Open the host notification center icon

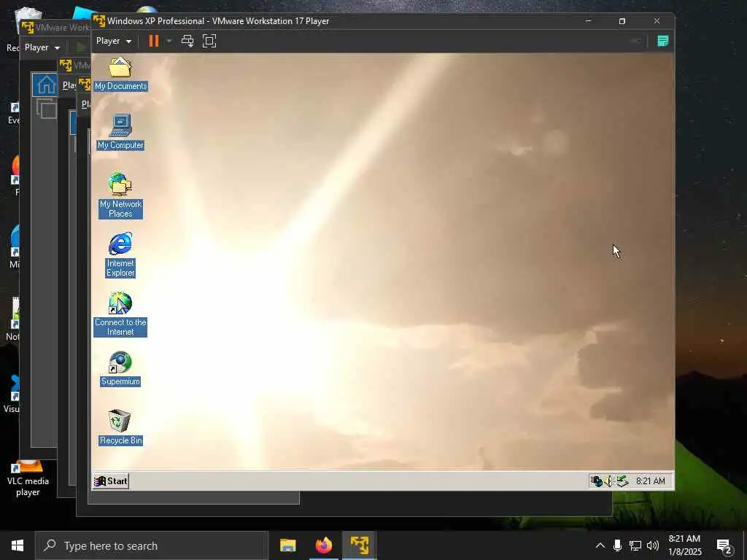(x=724, y=545)
